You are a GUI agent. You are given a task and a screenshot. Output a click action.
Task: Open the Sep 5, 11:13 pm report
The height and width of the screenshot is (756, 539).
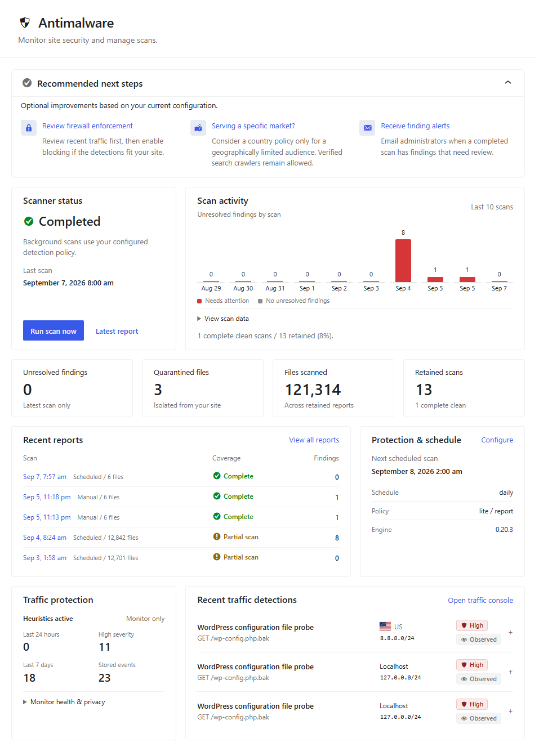[47, 517]
